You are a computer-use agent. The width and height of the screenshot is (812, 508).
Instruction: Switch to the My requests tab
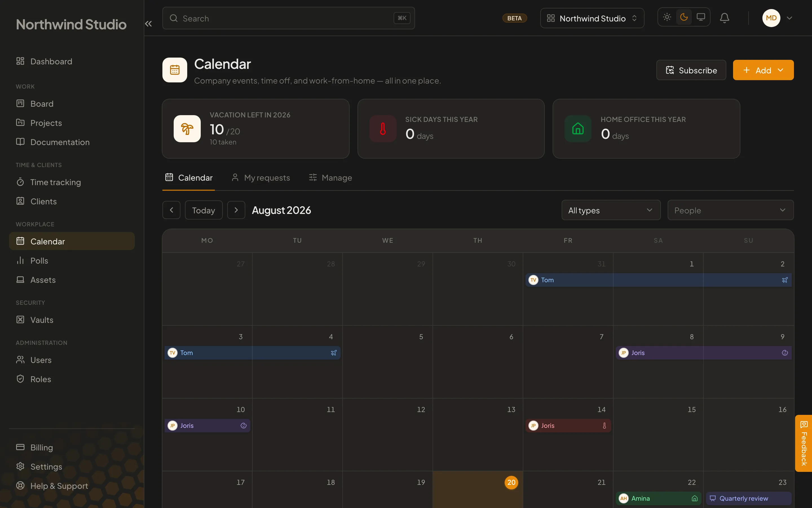tap(261, 178)
